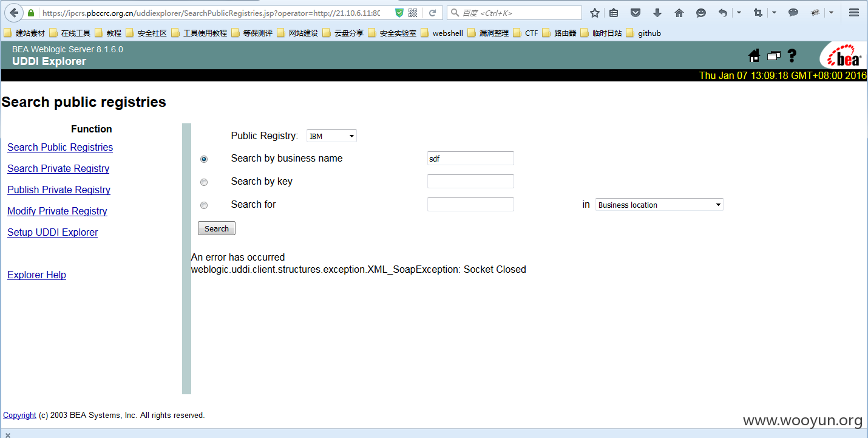Open 建站素材 bookmark folder

(x=24, y=33)
